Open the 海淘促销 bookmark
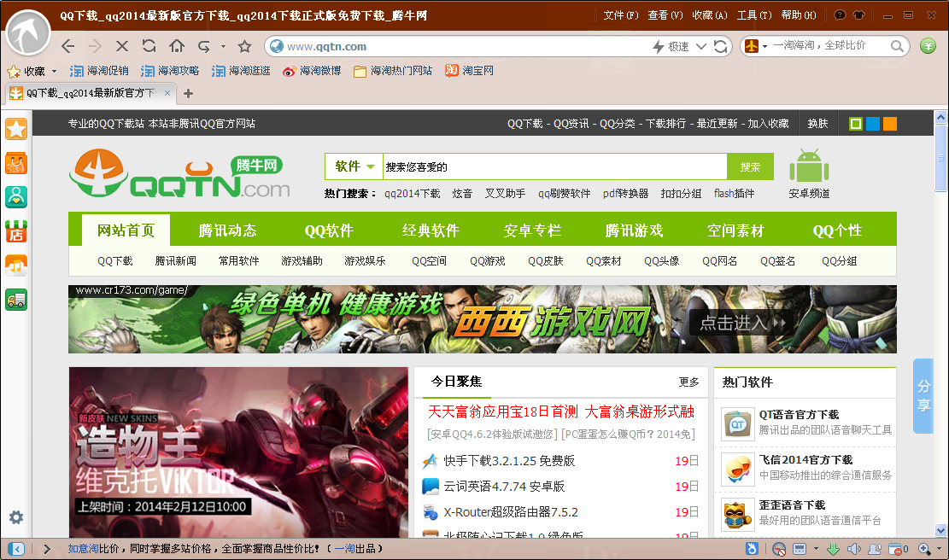The image size is (949, 560). (99, 72)
